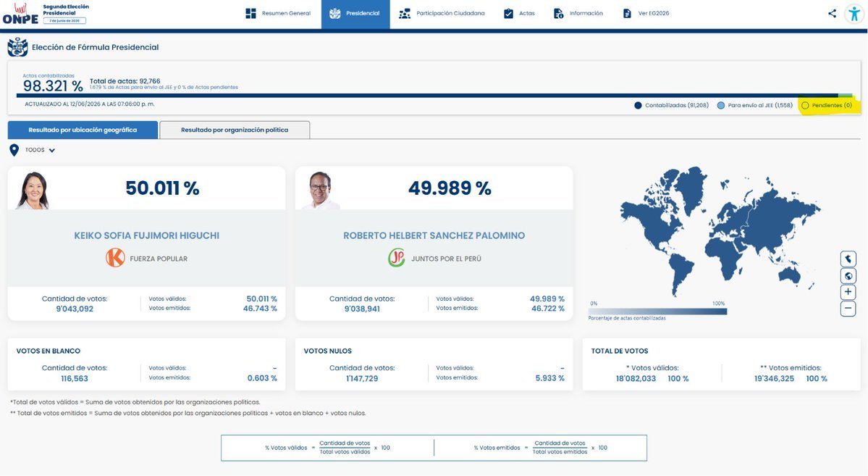Click the share icon
The width and height of the screenshot is (868, 476).
(832, 13)
